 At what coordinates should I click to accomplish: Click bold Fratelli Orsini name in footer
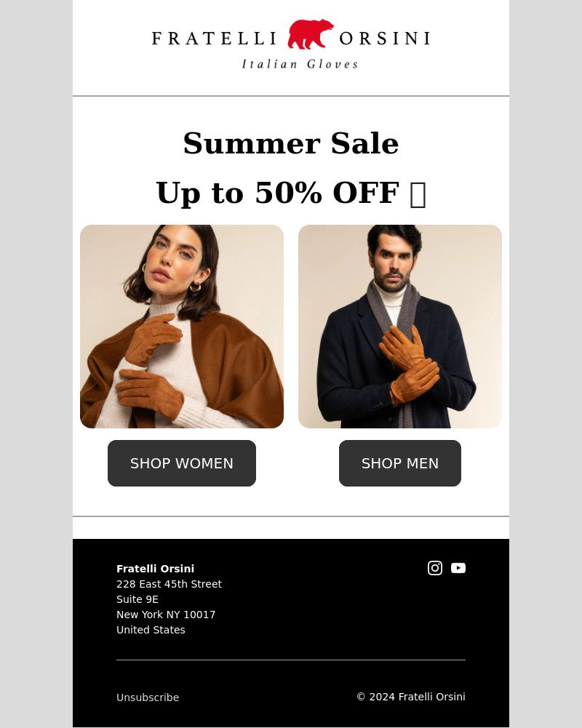click(x=155, y=569)
